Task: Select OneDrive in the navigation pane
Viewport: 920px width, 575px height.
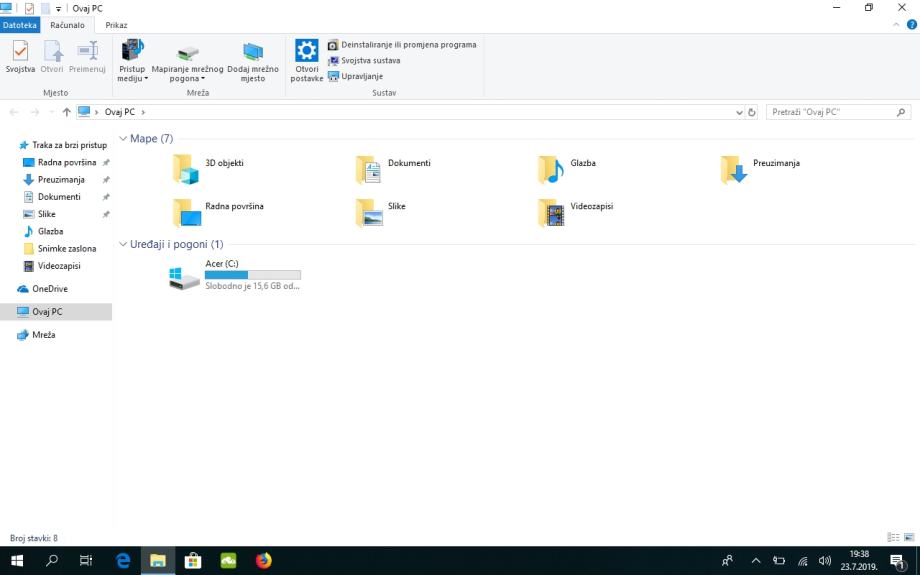Action: [49, 289]
